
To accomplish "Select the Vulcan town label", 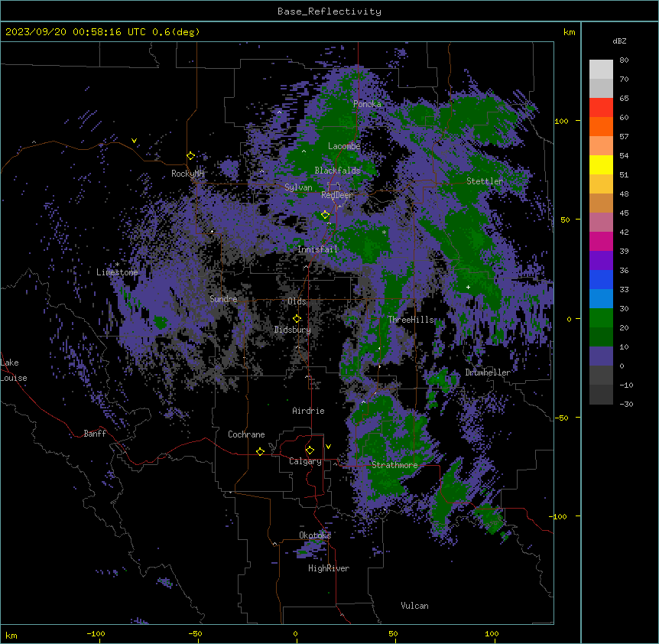I will click(415, 606).
